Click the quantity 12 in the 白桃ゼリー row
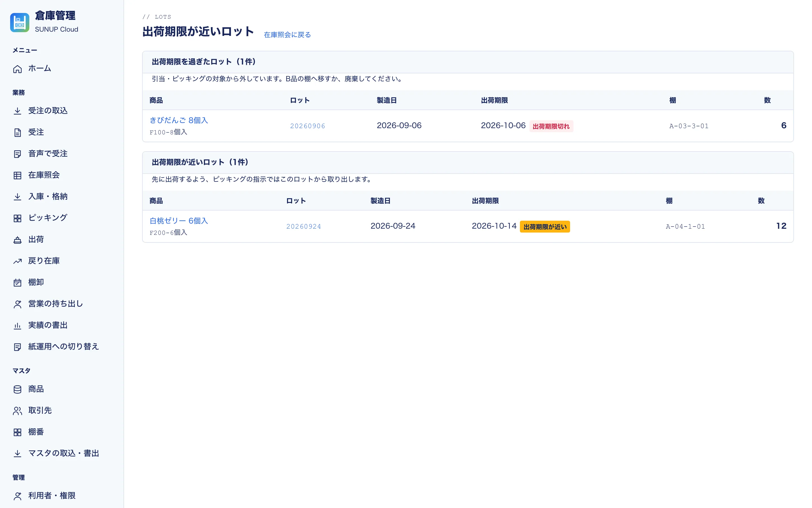The width and height of the screenshot is (812, 508). [781, 226]
